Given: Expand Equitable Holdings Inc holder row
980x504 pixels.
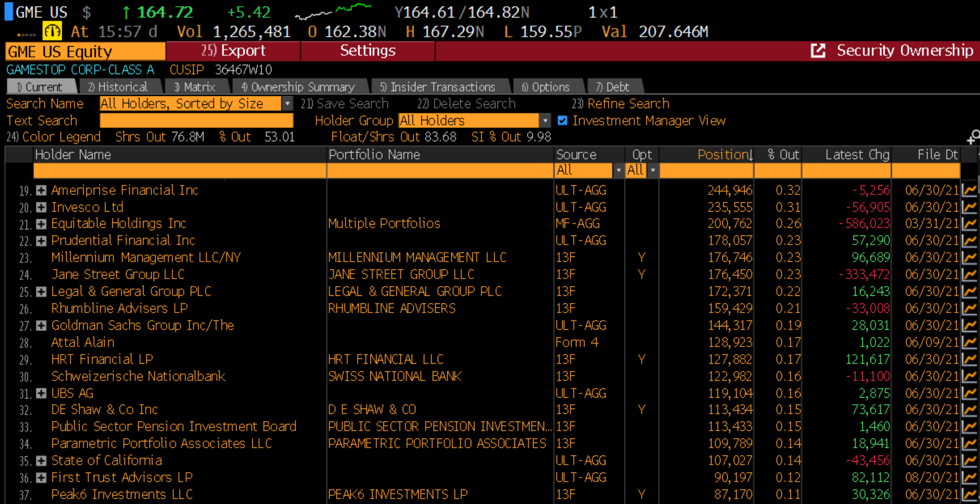Looking at the screenshot, I should tap(41, 224).
